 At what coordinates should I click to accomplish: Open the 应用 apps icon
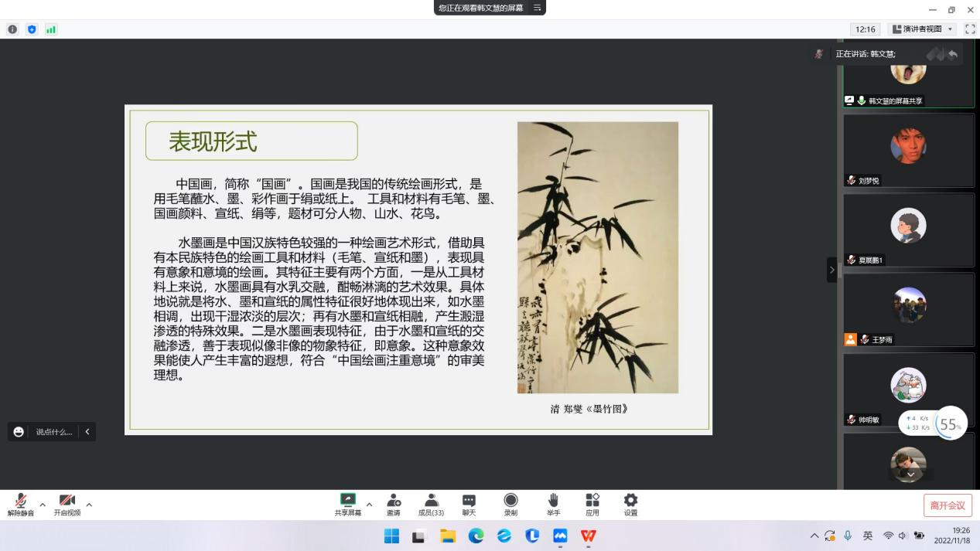click(x=592, y=504)
